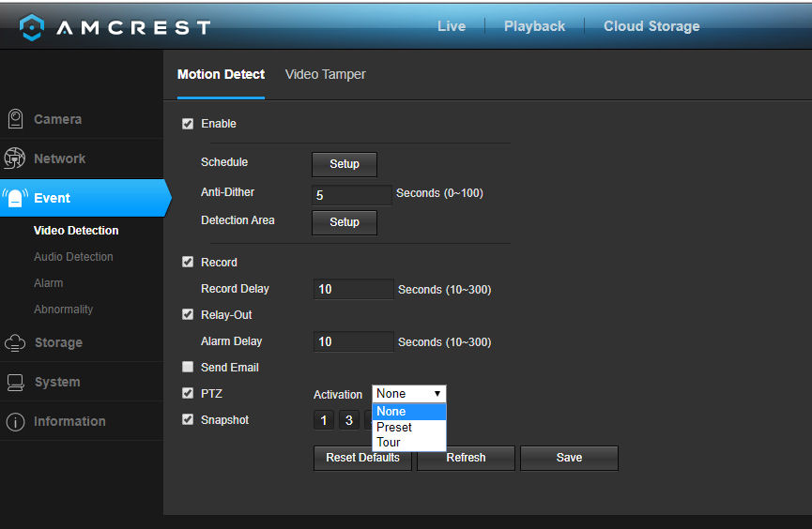Collapse the Activation dropdown showing None
This screenshot has width=812, height=529.
(408, 393)
